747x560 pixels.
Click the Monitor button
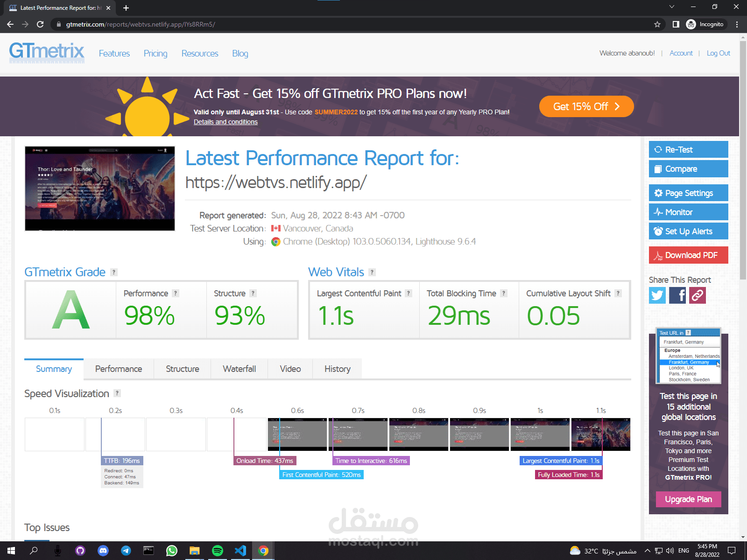coord(688,212)
